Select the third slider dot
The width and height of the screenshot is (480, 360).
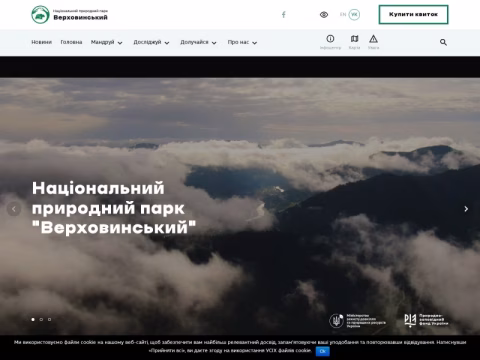[49, 319]
